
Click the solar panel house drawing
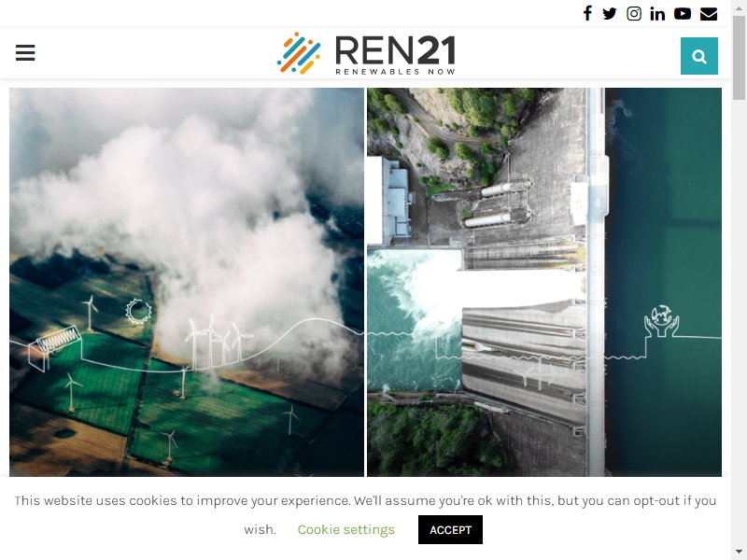(x=54, y=347)
